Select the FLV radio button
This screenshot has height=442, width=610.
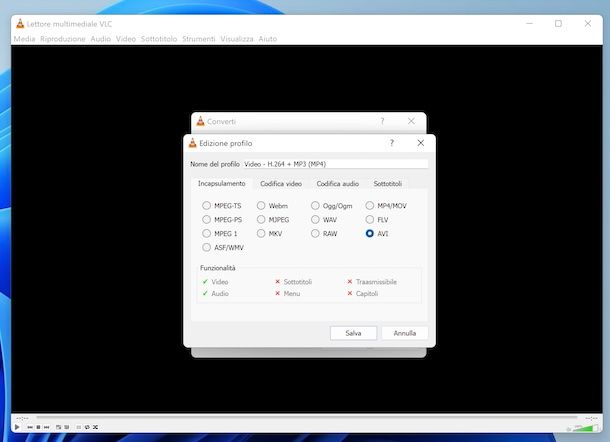pyautogui.click(x=370, y=219)
